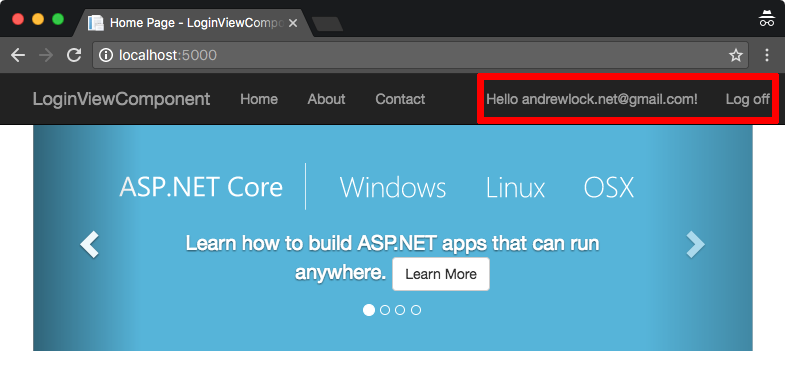Image resolution: width=785 pixels, height=366 pixels.
Task: Maximize window with the green button
Action: [58, 19]
